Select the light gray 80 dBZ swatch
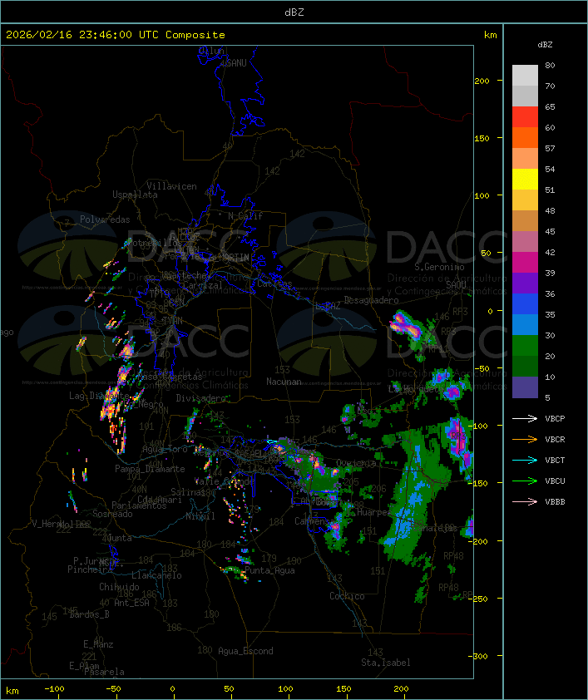This screenshot has width=588, height=700. 525,75
